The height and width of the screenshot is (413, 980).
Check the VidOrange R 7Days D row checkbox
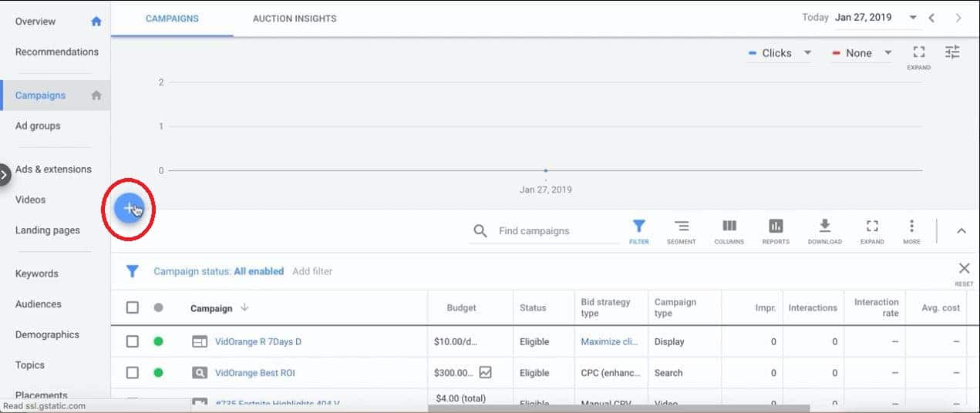click(x=133, y=341)
